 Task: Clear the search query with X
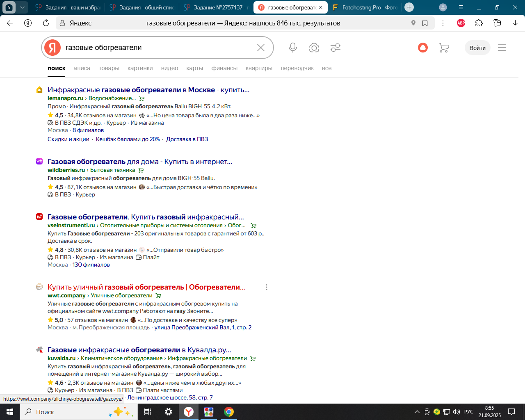tap(261, 48)
